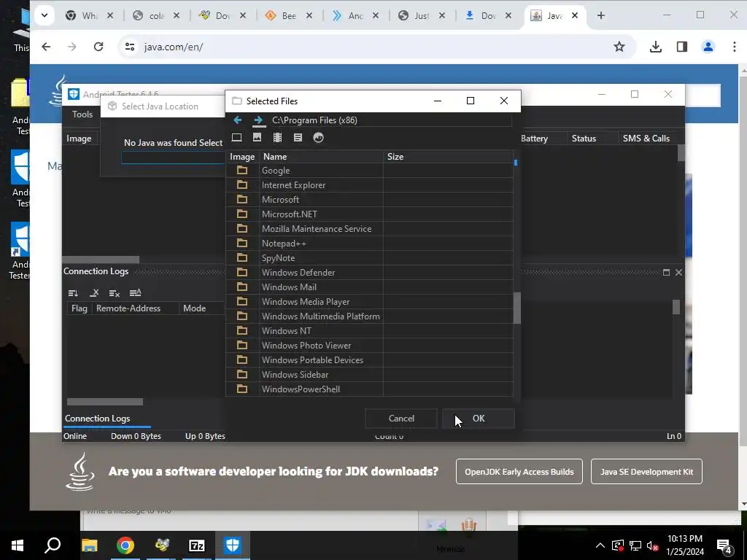747x560 pixels.
Task: Select the Windows NT folder row
Action: tap(369, 331)
